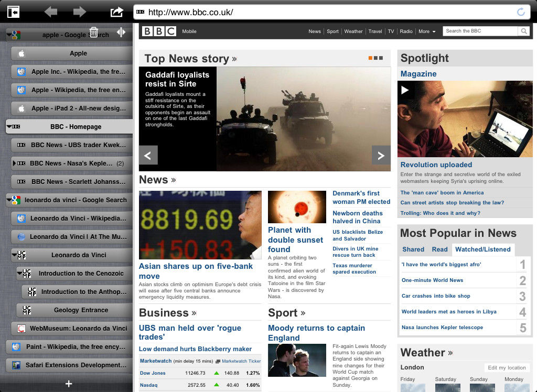Switch to 'Paint - Wikipedia' tab
This screenshot has width=537, height=392.
[x=69, y=347]
